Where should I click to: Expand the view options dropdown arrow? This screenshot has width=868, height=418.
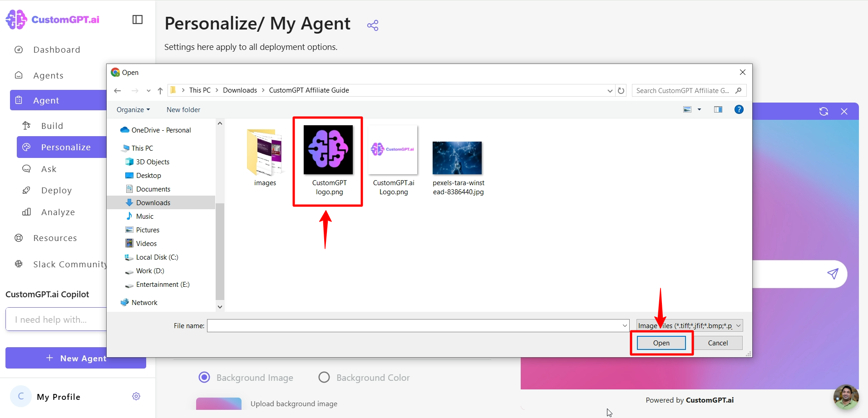tap(699, 109)
